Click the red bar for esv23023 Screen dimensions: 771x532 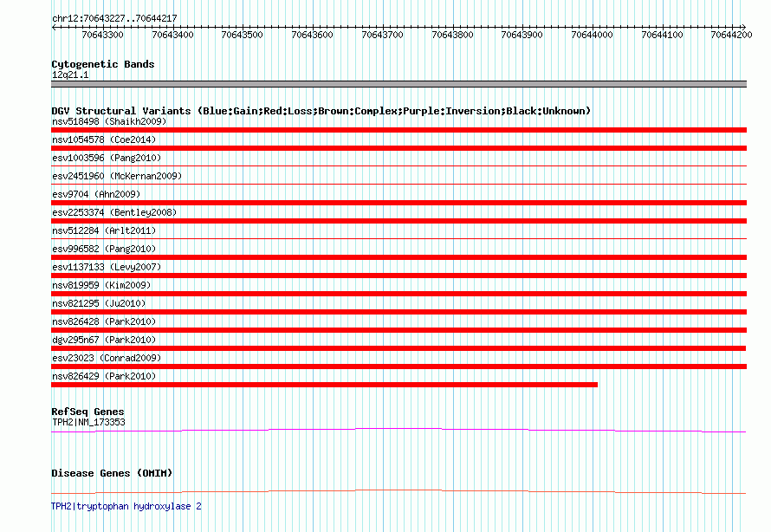[x=398, y=367]
